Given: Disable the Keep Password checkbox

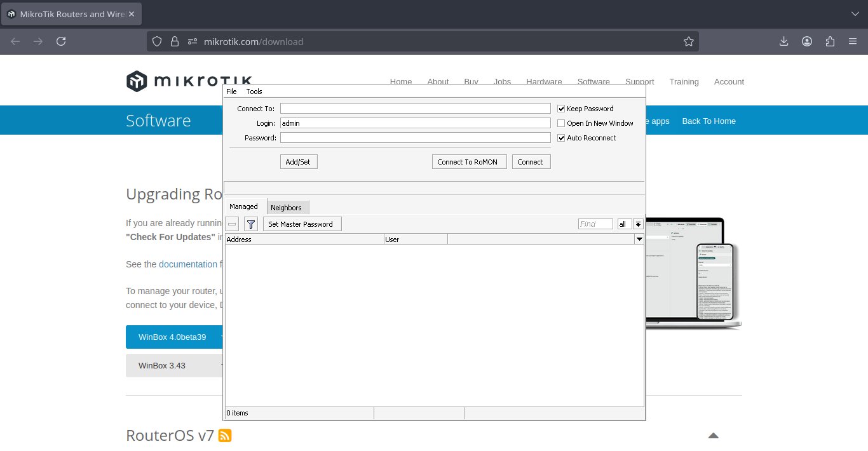Looking at the screenshot, I should pos(561,109).
